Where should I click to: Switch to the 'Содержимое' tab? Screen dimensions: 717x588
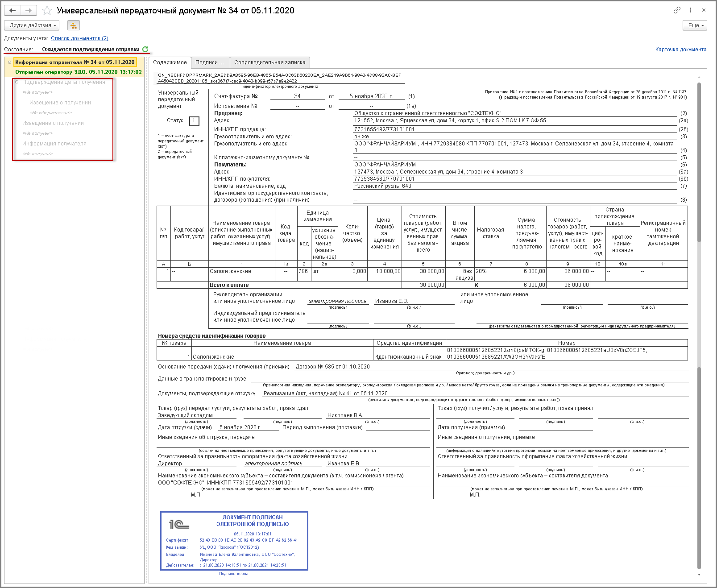coord(170,62)
